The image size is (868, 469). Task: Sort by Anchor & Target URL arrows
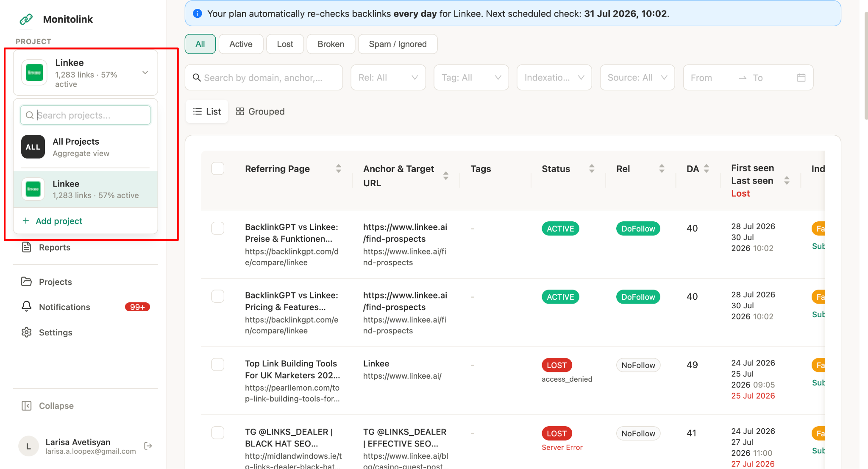(446, 176)
